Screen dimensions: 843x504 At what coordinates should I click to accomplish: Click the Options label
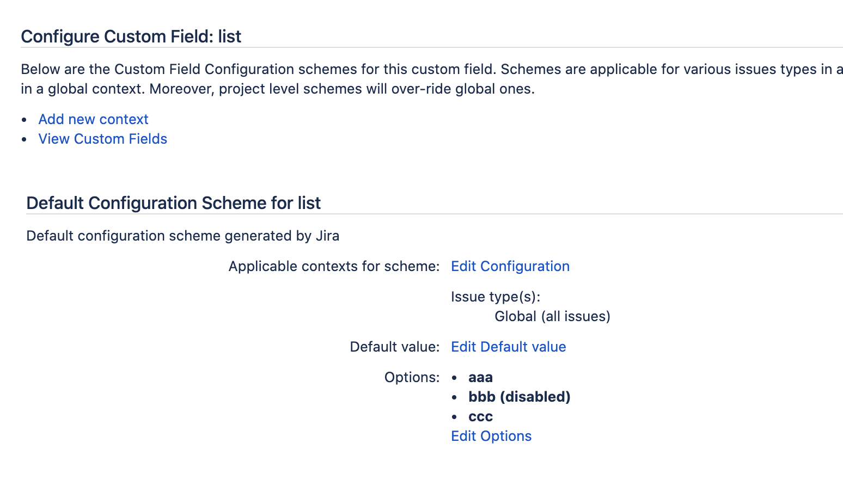[x=411, y=377]
